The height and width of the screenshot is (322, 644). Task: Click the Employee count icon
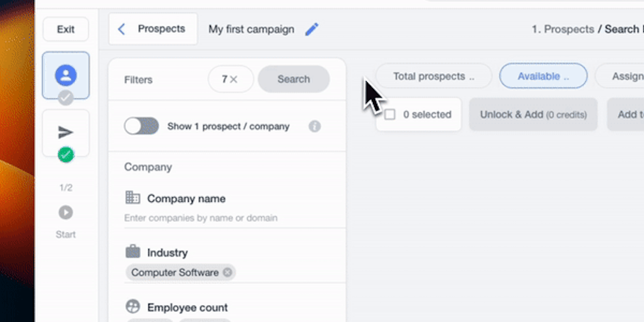[133, 307]
